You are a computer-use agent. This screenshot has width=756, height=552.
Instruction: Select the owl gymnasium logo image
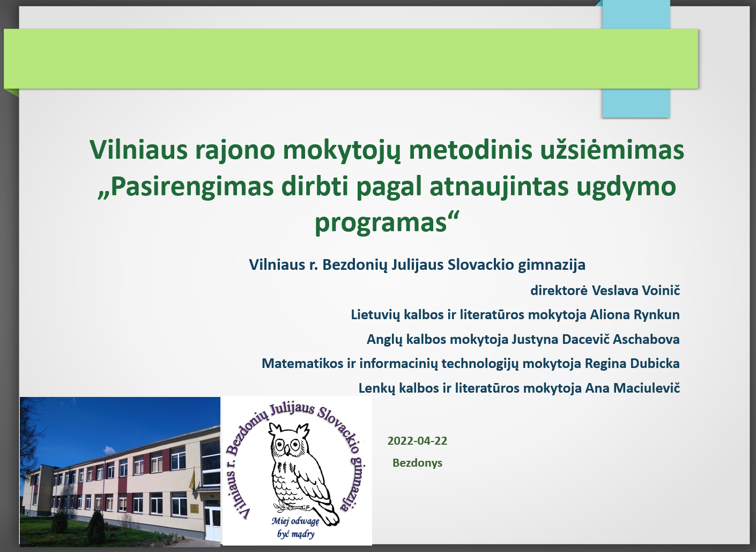click(x=297, y=470)
